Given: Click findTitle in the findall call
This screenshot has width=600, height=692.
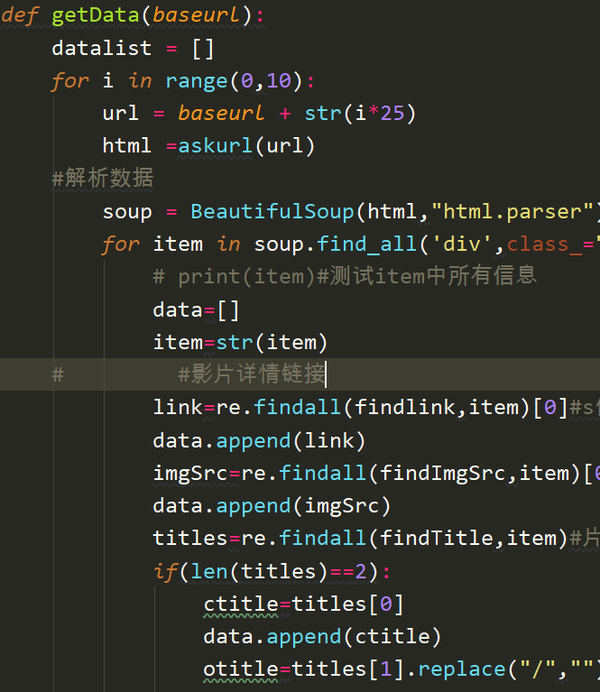Looking at the screenshot, I should (x=436, y=538).
